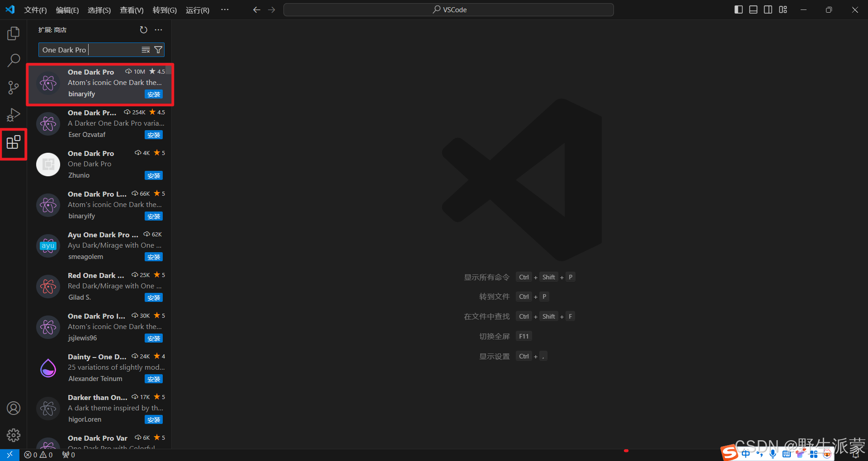The width and height of the screenshot is (868, 461).
Task: Open Run and Debug view
Action: point(14,115)
